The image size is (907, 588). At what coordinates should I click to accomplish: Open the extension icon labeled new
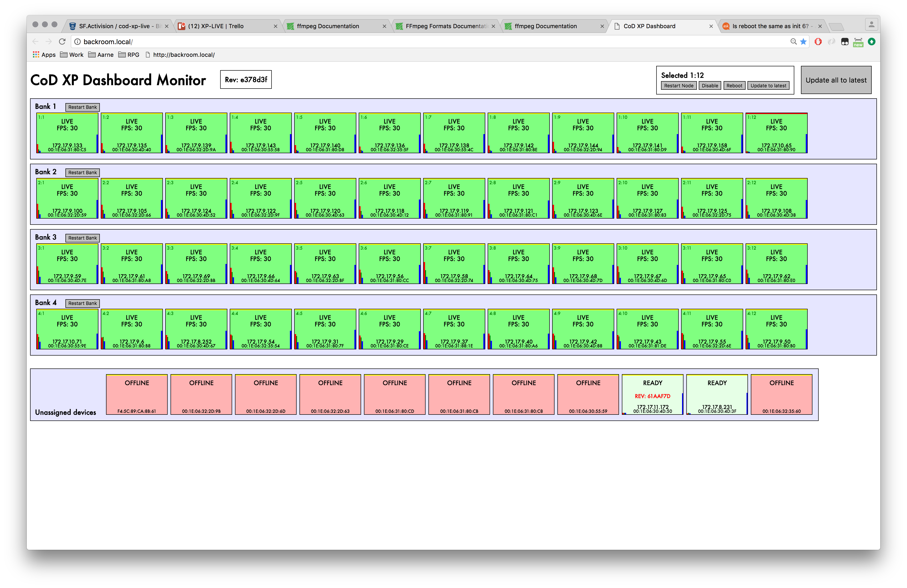[858, 42]
